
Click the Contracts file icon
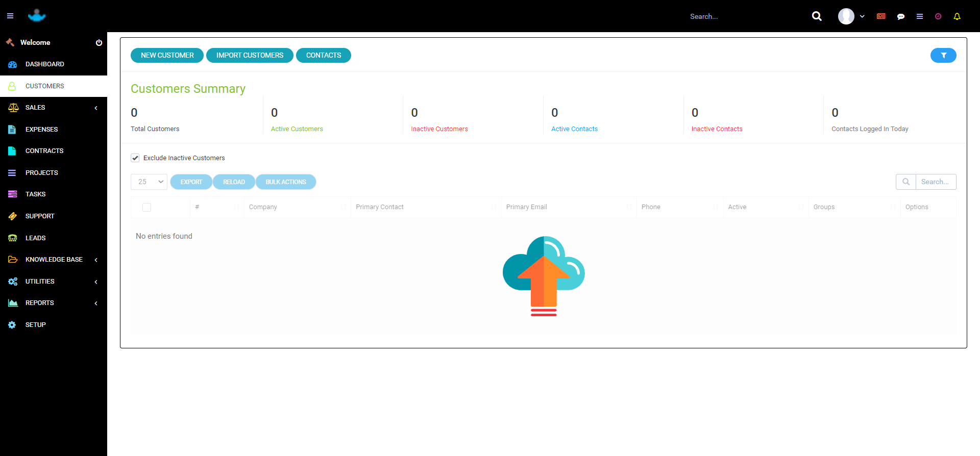tap(12, 151)
